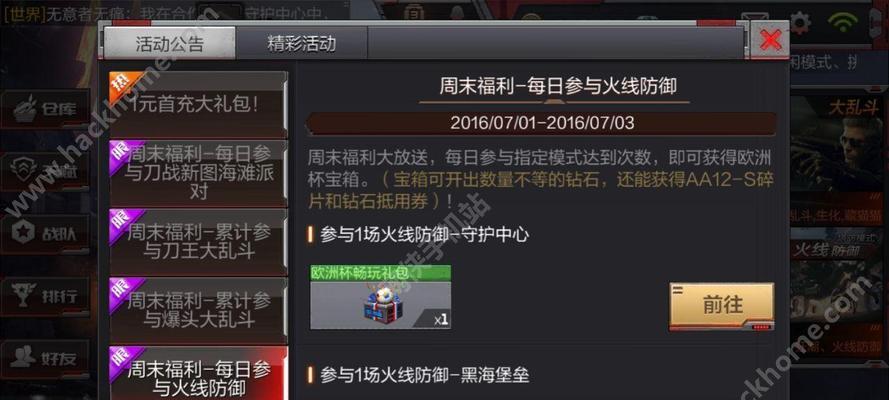889x400 pixels.
Task: Close the activity panel with red X
Action: pyautogui.click(x=770, y=40)
